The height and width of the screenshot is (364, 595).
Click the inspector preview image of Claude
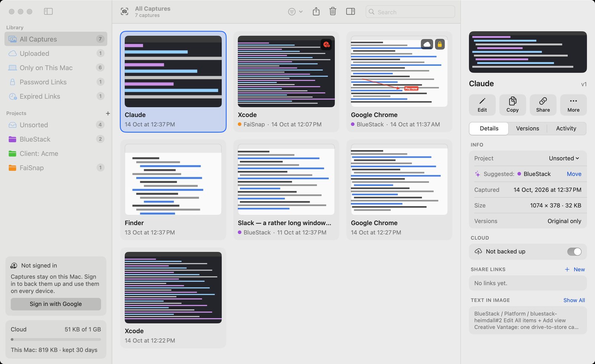click(x=528, y=52)
